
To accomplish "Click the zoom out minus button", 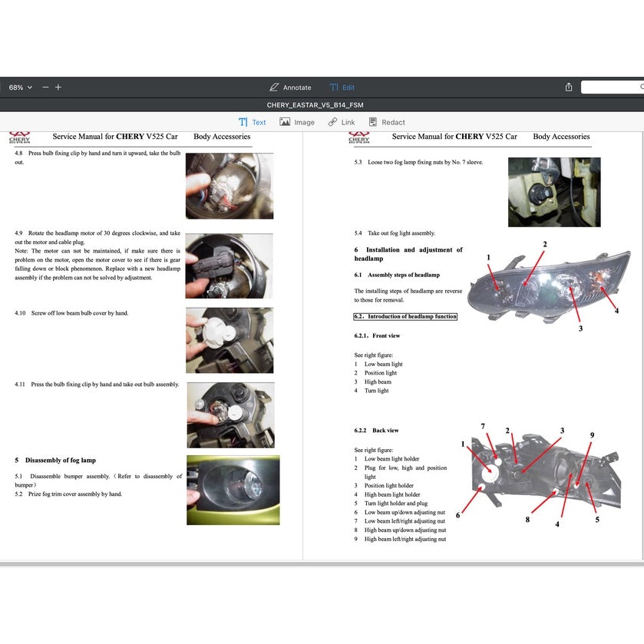I will [x=45, y=88].
